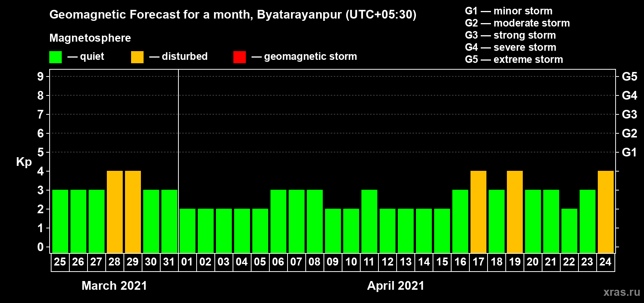Click the 'G4 — severe storm' legend line

(x=511, y=47)
